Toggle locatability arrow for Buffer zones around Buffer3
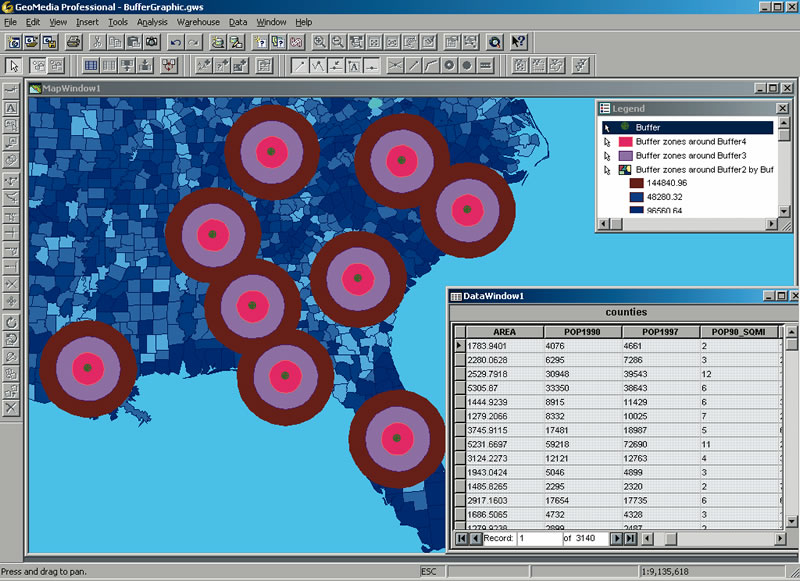This screenshot has width=800, height=581. click(607, 156)
